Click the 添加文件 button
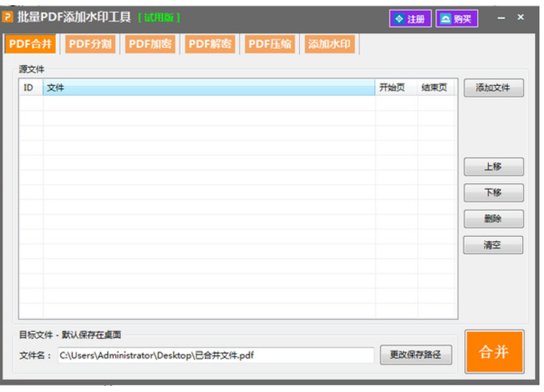Screen dimensions: 544x392 point(494,88)
